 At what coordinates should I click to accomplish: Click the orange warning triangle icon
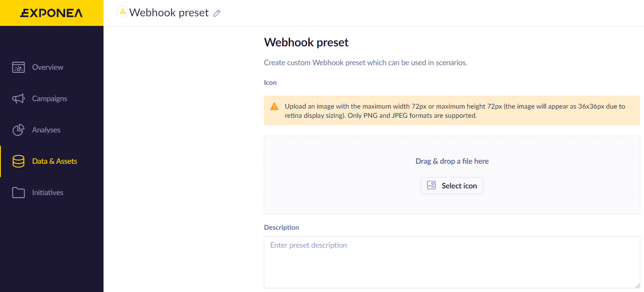click(x=274, y=106)
